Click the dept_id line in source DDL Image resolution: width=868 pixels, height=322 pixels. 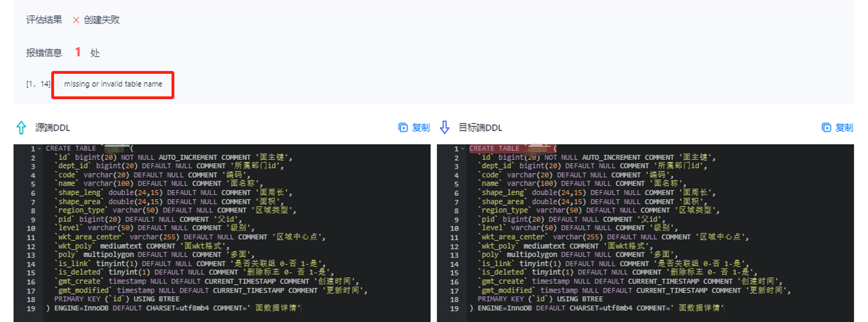coord(169,166)
